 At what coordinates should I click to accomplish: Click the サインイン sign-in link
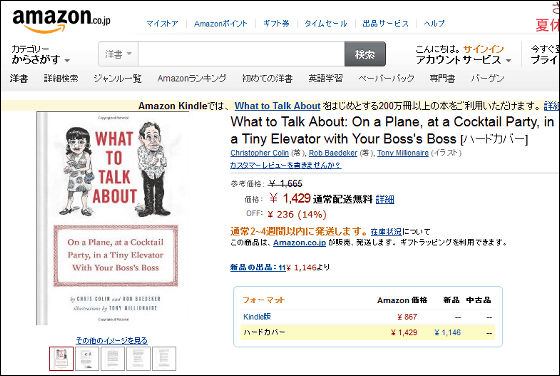tap(484, 49)
